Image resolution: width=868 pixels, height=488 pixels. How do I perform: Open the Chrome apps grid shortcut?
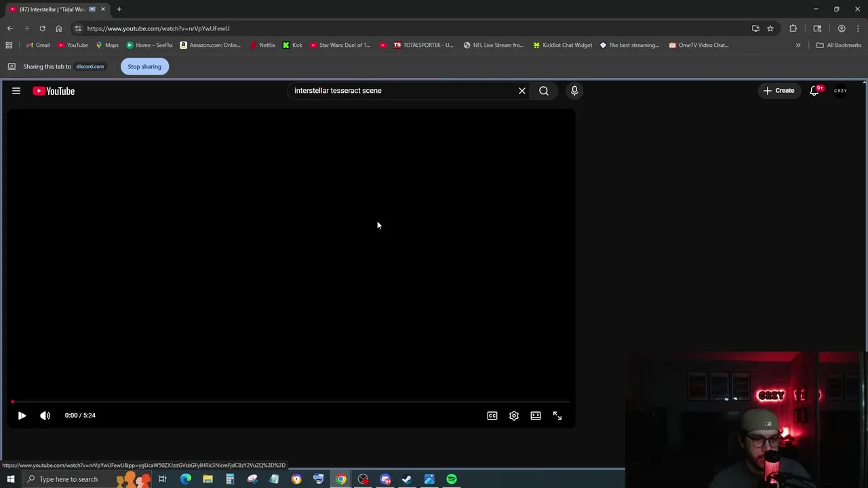9,45
